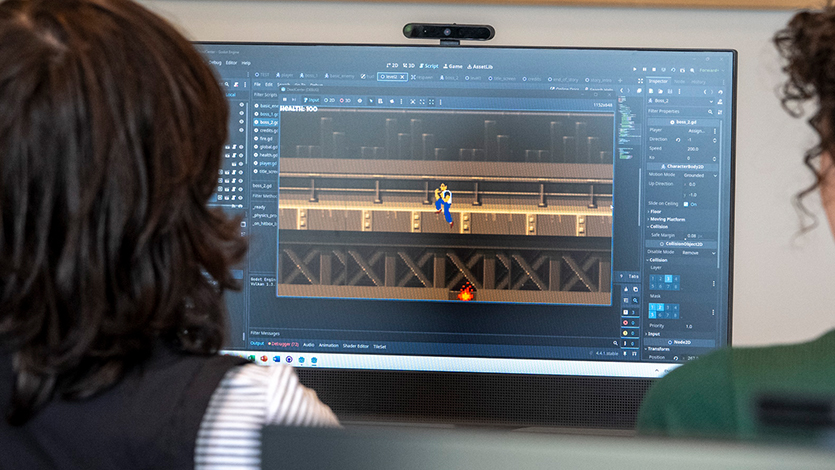Select fire.gd in script list
This screenshot has width=835, height=470.
(264, 139)
